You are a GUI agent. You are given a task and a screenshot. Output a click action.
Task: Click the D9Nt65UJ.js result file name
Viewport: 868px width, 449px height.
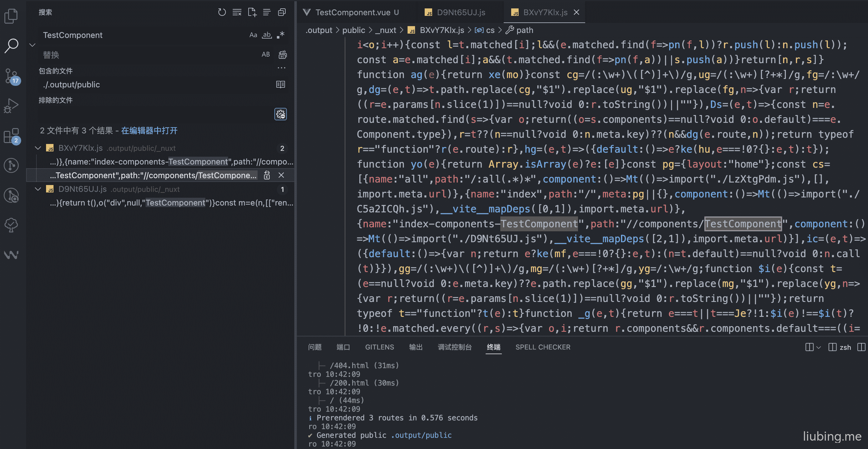coord(82,189)
